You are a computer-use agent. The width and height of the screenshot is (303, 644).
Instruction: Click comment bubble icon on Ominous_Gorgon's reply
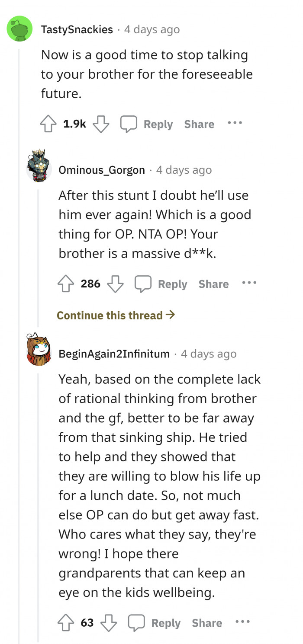coord(142,284)
